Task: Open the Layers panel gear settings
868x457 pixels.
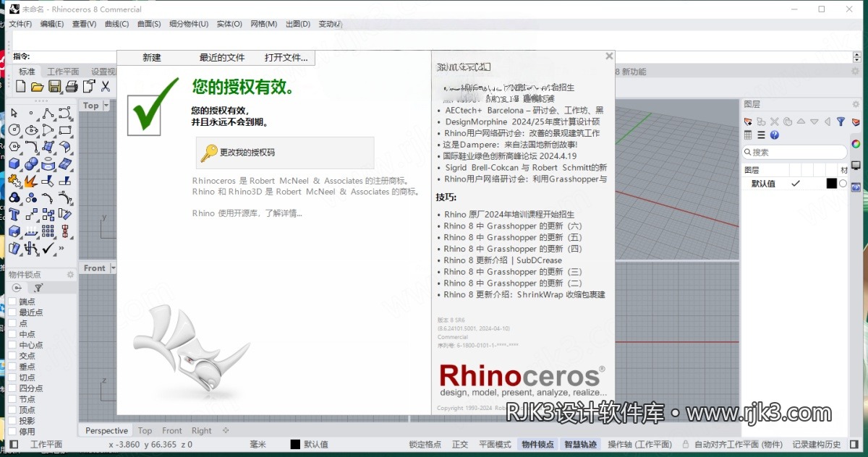Action: point(856,104)
